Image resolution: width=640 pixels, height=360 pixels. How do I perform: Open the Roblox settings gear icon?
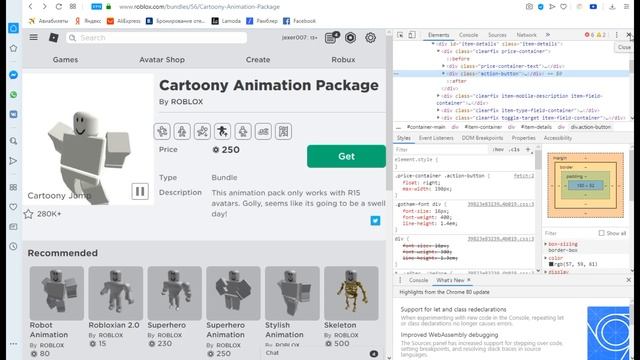pyautogui.click(x=370, y=38)
